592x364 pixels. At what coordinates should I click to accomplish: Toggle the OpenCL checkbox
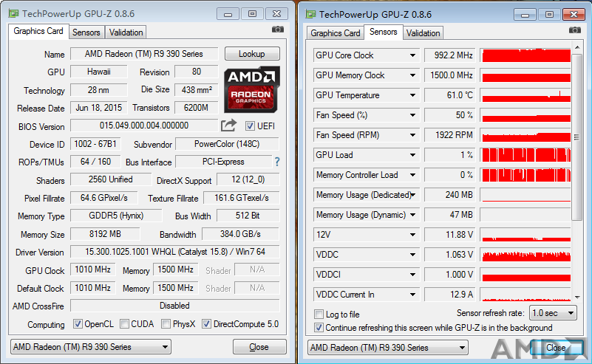(78, 323)
